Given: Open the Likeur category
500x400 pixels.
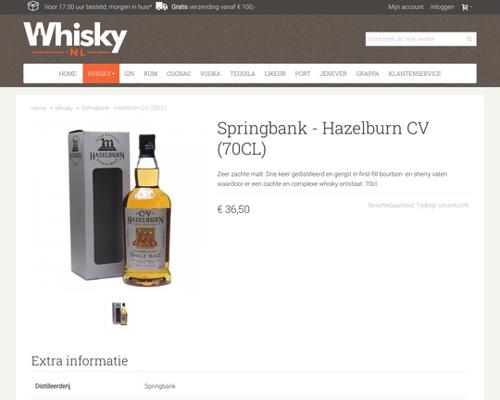Looking at the screenshot, I should pos(275,74).
